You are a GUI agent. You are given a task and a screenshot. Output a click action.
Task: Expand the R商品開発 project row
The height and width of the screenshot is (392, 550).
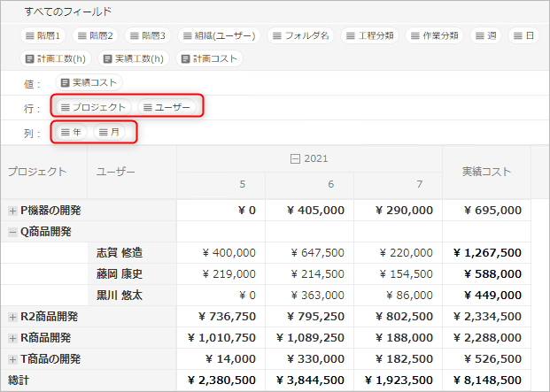tap(12, 338)
